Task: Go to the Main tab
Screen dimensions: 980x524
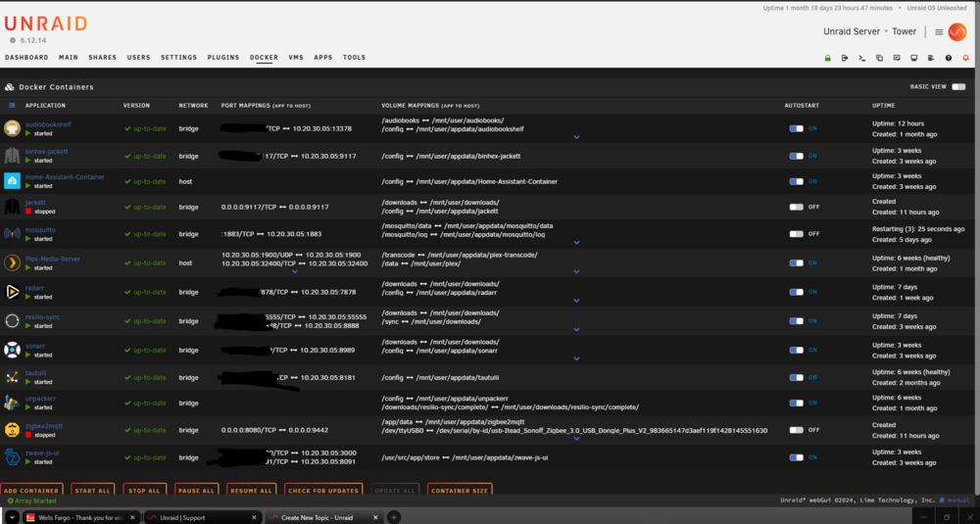Action: (69, 58)
